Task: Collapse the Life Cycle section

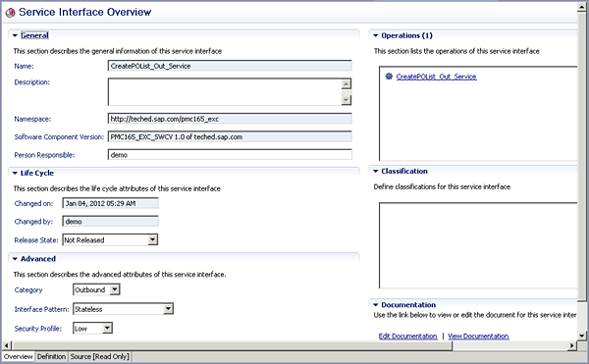Action: click(15, 173)
